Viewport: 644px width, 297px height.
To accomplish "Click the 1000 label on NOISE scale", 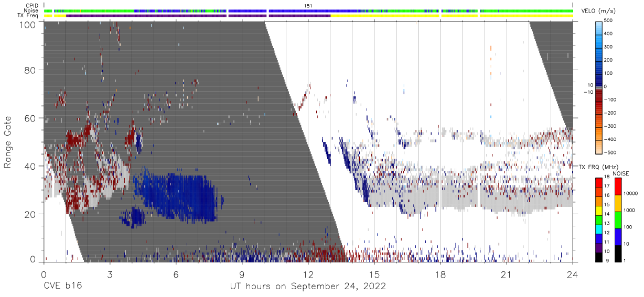I will 629,210.
